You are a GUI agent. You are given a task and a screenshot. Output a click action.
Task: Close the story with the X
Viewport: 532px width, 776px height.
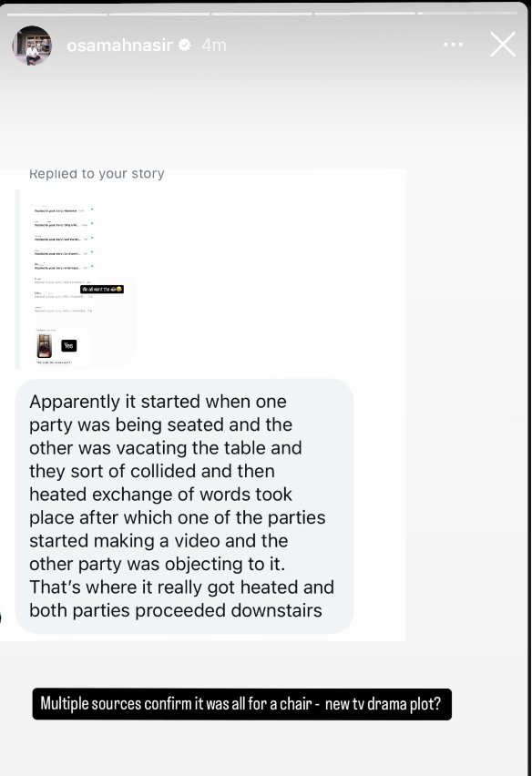tap(503, 45)
